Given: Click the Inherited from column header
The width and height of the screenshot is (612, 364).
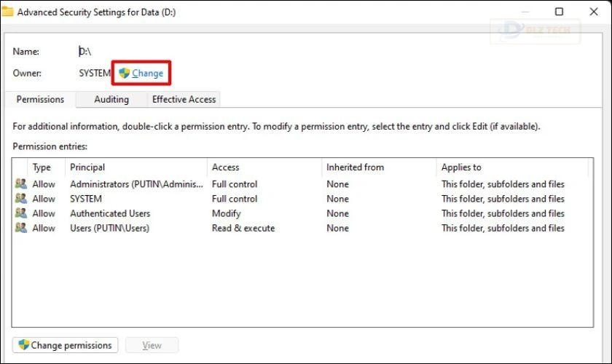Looking at the screenshot, I should click(354, 167).
